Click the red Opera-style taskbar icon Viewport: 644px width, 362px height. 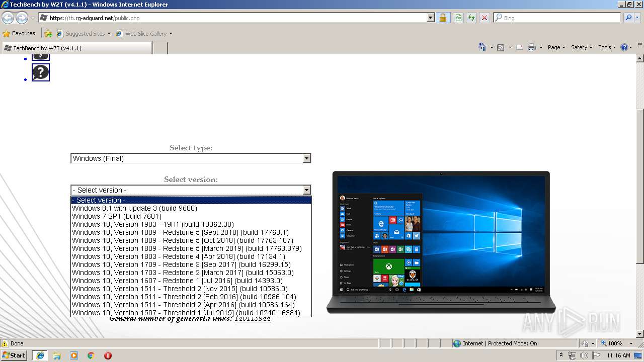pyautogui.click(x=108, y=355)
